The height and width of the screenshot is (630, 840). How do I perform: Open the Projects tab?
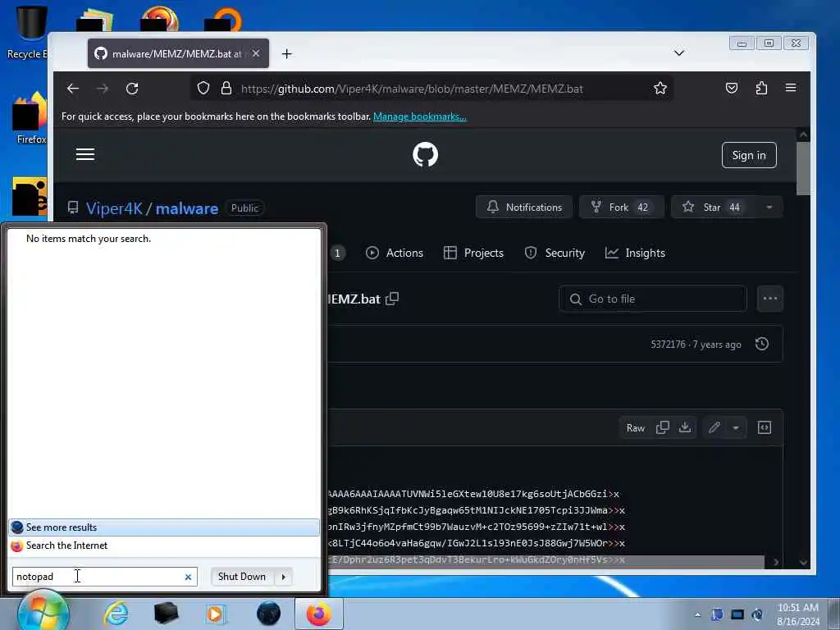tap(473, 253)
